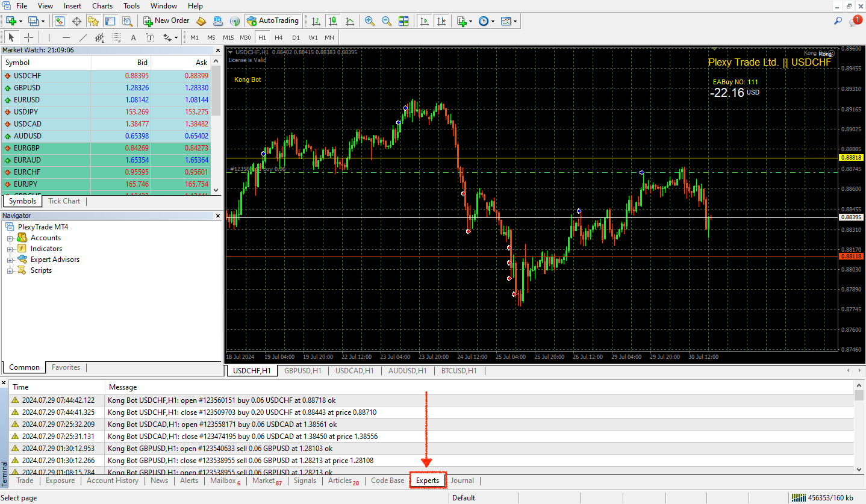Expand the Scripts tree node
Image resolution: width=866 pixels, height=504 pixels.
(x=10, y=270)
